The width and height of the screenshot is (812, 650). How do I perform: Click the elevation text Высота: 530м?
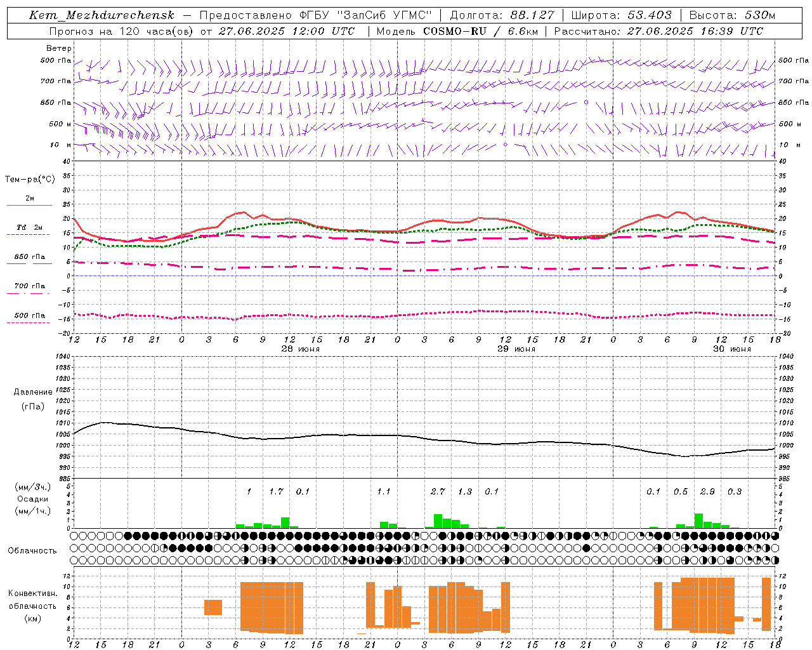[x=732, y=15]
